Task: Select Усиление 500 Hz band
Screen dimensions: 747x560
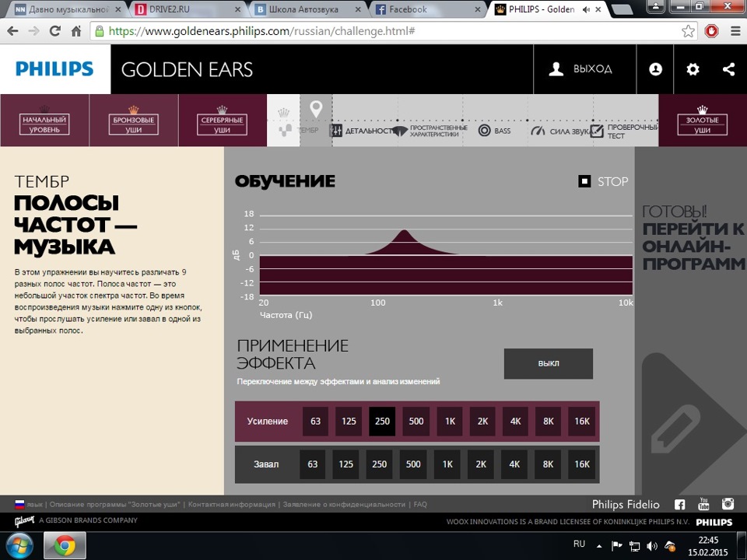Action: click(x=416, y=421)
